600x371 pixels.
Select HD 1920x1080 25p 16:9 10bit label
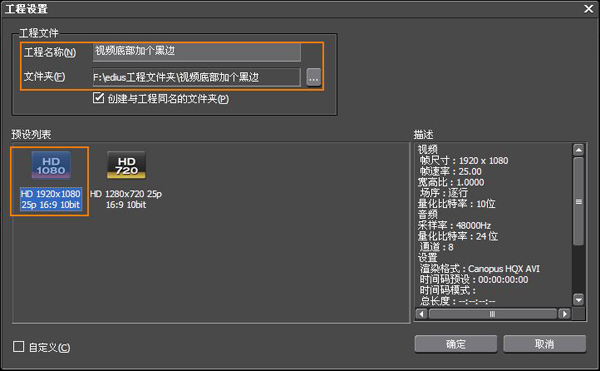tap(51, 199)
